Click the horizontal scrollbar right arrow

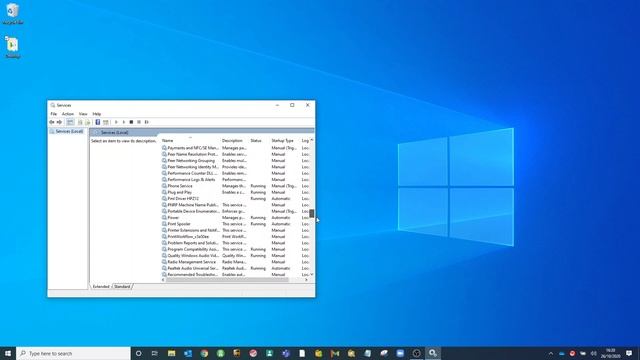[306, 280]
